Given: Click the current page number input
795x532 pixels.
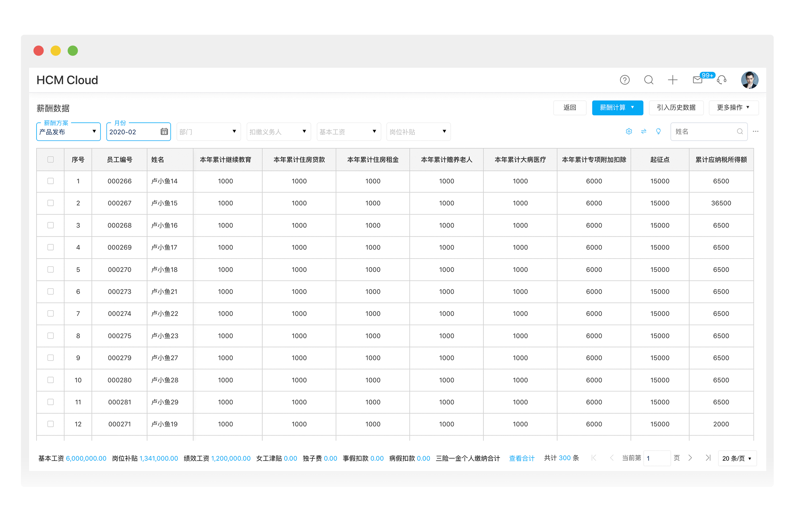Looking at the screenshot, I should (657, 458).
